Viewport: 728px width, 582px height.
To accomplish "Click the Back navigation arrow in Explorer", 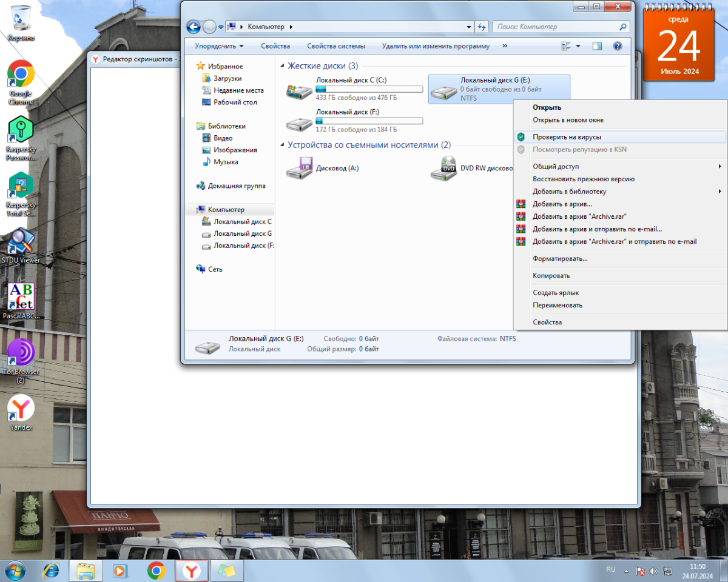I will click(194, 27).
